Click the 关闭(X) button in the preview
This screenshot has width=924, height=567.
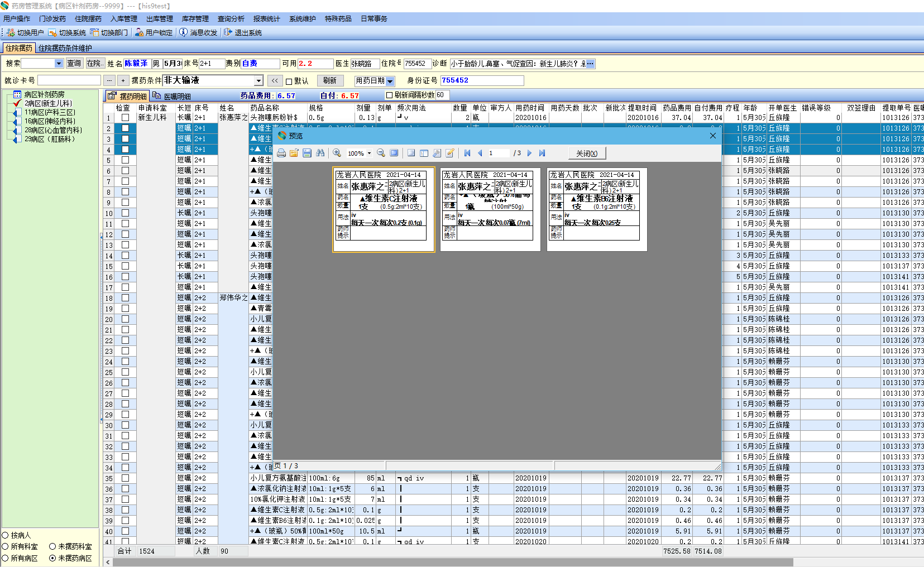pyautogui.click(x=587, y=153)
